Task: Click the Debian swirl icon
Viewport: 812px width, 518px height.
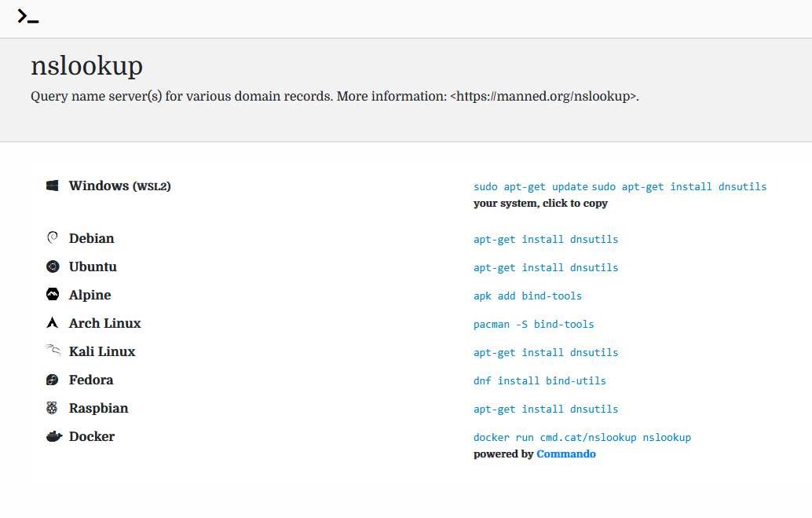Action: click(x=53, y=237)
